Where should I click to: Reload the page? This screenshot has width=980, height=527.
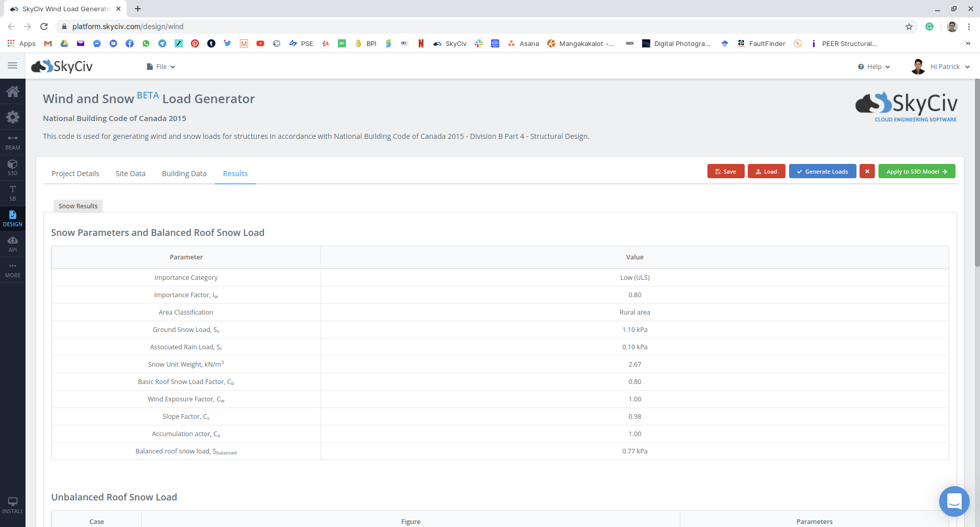[x=44, y=27]
